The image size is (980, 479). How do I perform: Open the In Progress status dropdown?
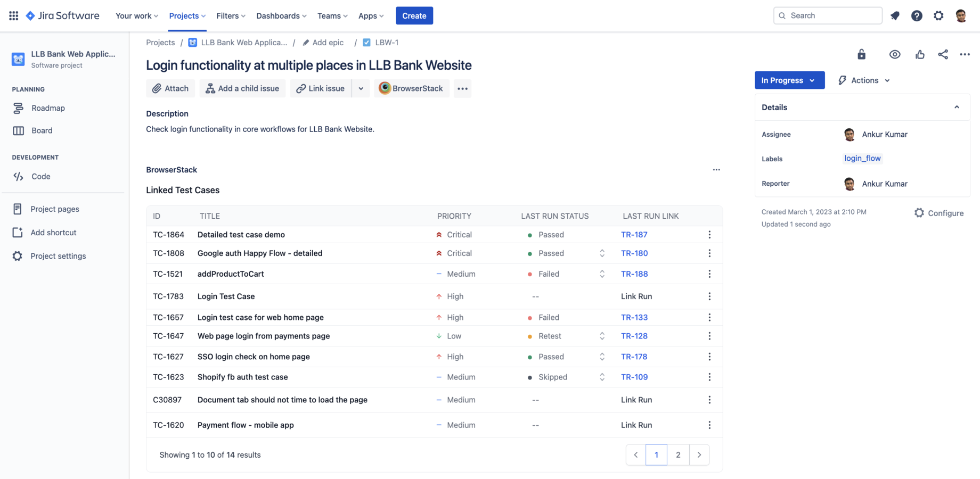click(x=789, y=80)
